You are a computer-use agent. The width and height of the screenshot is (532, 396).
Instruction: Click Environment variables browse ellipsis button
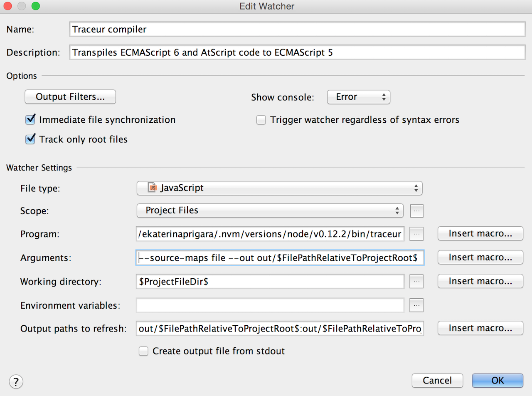[x=416, y=305]
